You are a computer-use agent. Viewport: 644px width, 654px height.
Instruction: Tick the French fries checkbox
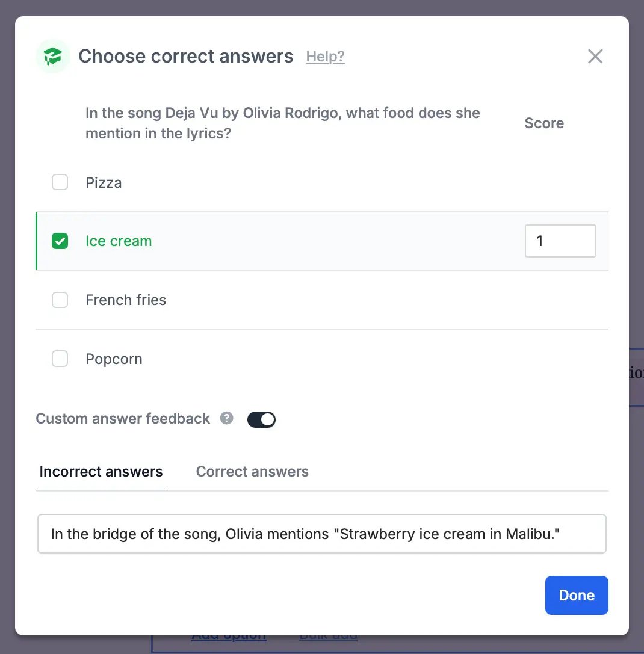tap(60, 300)
